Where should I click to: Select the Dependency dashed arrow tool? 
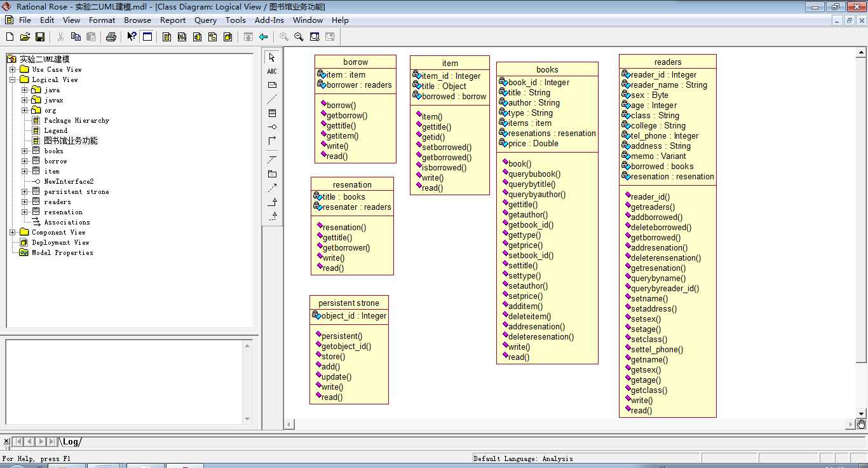click(x=272, y=188)
